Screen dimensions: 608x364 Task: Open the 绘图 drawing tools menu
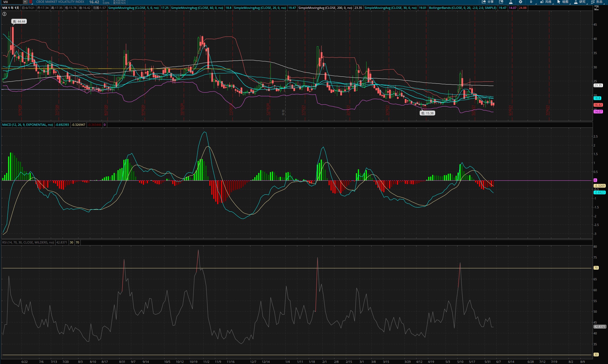(x=563, y=2)
